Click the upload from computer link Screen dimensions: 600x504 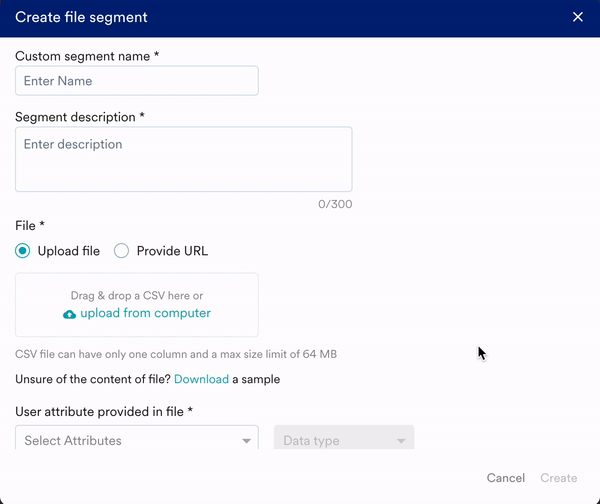click(145, 313)
